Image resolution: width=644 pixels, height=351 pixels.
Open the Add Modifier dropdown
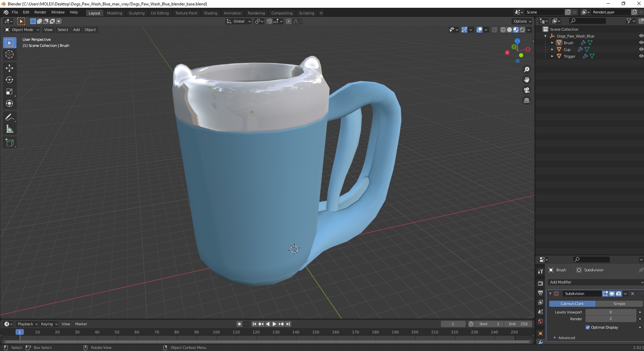[595, 282]
